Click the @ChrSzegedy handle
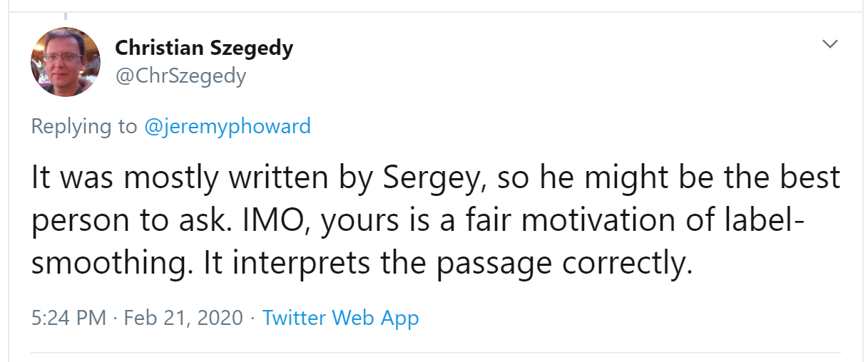Image resolution: width=868 pixels, height=362 pixels. (x=180, y=76)
